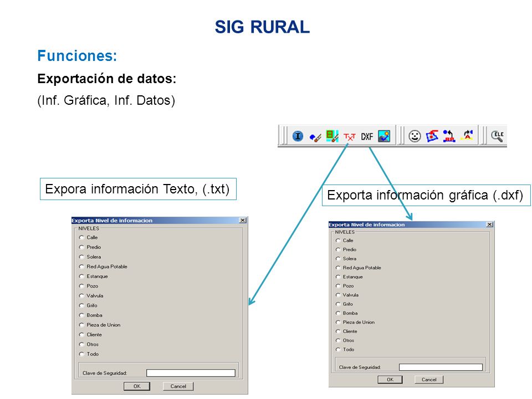This screenshot has width=532, height=399.
Task: Select Predio radio in left txt dialog
Action: coord(81,247)
